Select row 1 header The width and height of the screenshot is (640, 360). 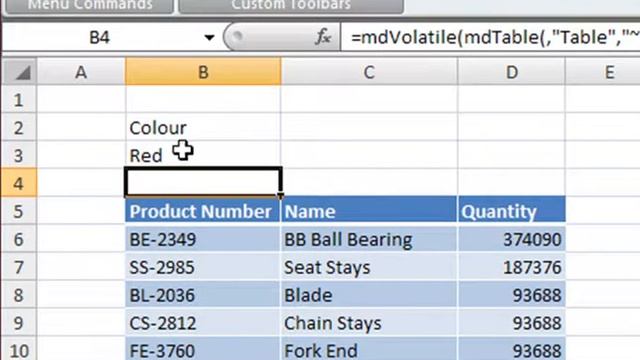coord(19,100)
